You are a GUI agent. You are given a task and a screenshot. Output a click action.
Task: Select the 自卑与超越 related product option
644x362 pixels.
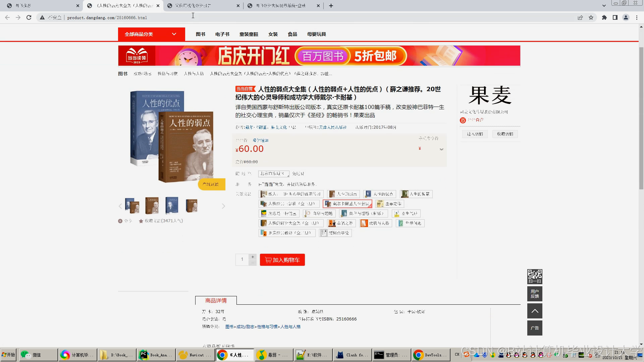[x=319, y=214]
